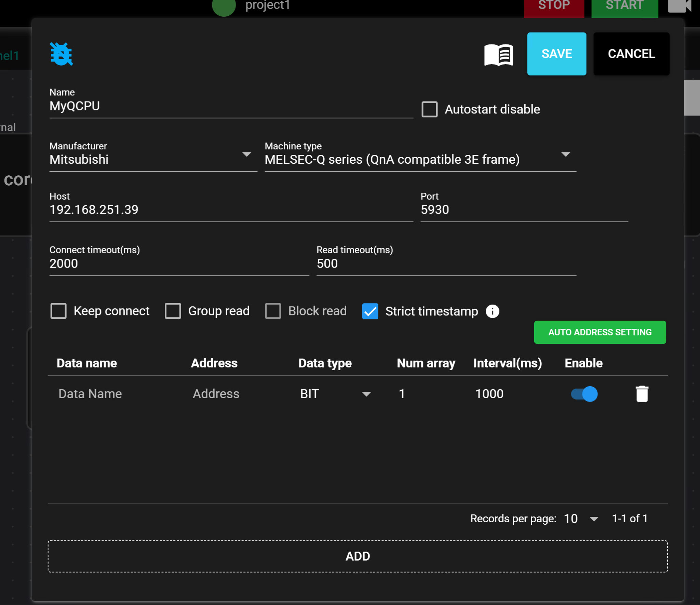Enable the Keep connect checkbox

click(x=58, y=311)
